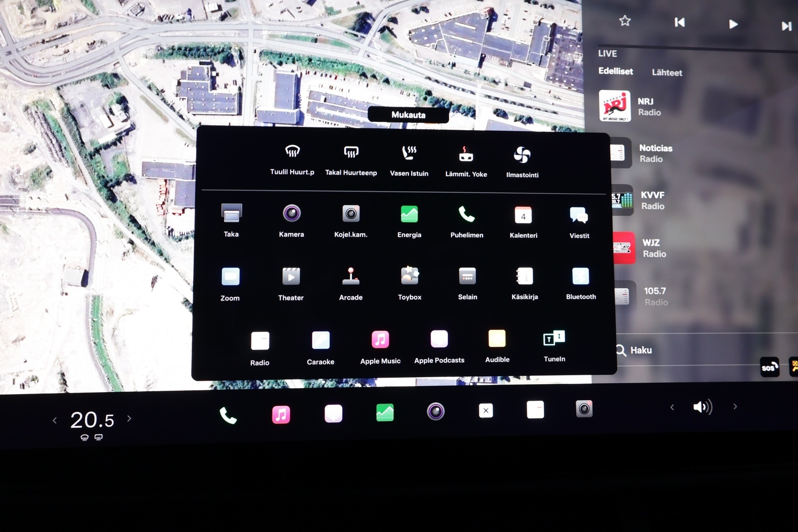Image resolution: width=798 pixels, height=532 pixels.
Task: Open Apple Music from the app drawer
Action: [380, 346]
